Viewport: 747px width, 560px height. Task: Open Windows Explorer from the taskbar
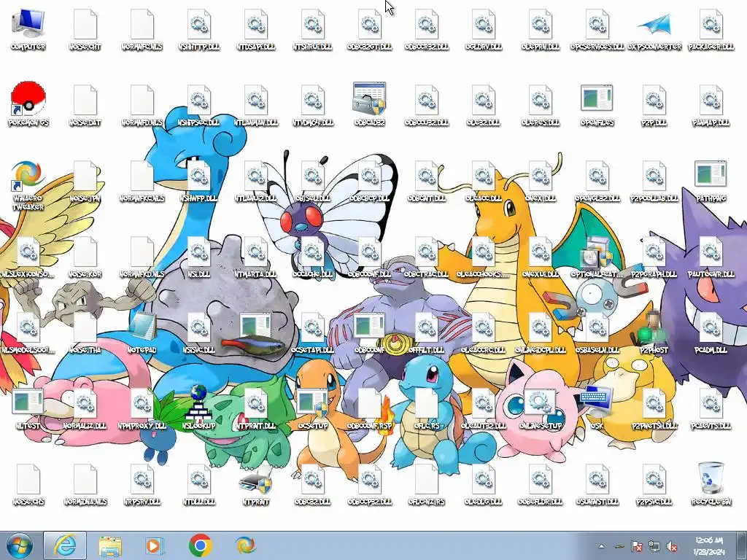pyautogui.click(x=110, y=545)
